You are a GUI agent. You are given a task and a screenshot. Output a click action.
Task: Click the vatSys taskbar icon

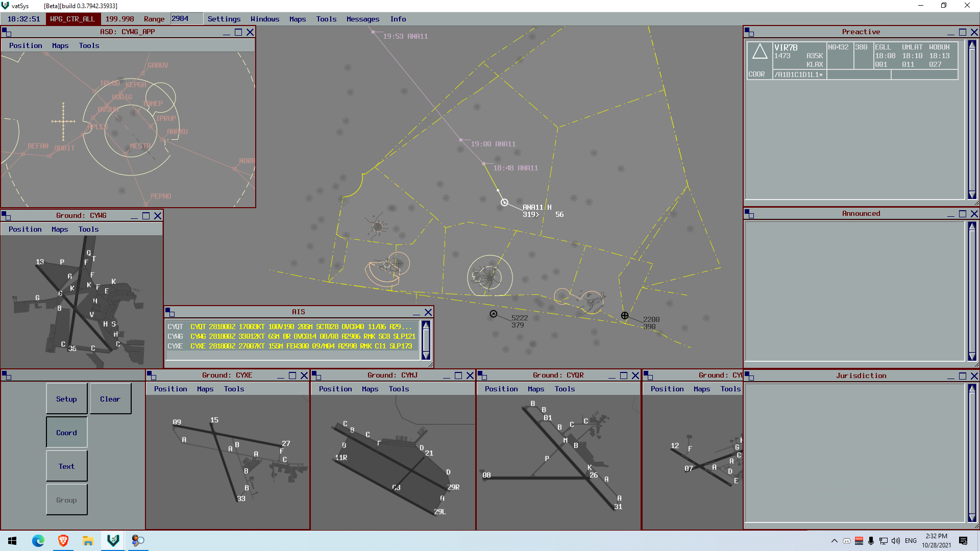click(113, 541)
